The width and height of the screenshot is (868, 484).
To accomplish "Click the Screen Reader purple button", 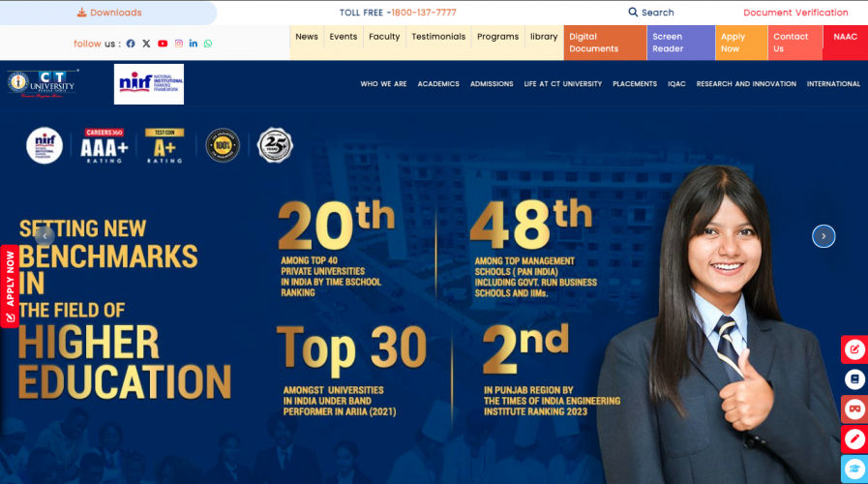I will (x=681, y=43).
